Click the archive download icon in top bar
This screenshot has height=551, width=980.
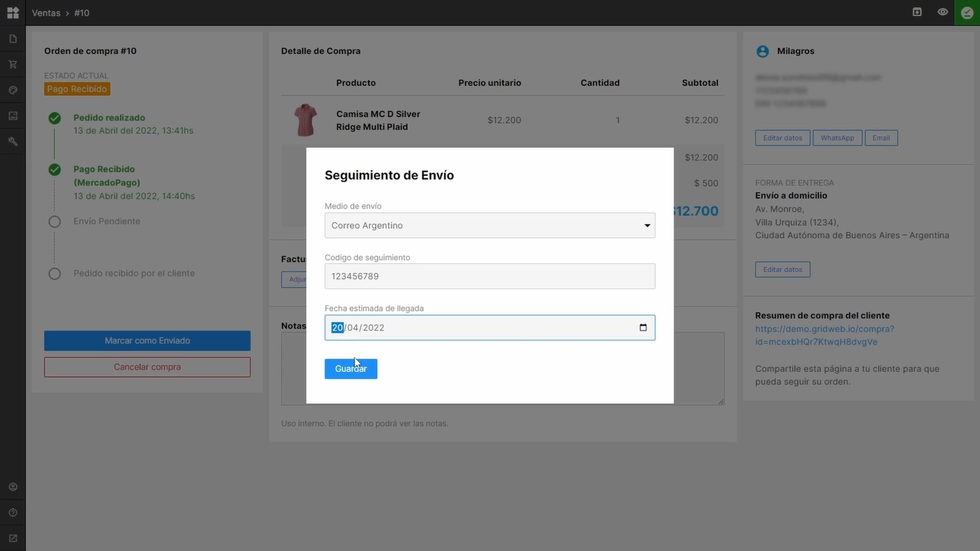(x=917, y=12)
